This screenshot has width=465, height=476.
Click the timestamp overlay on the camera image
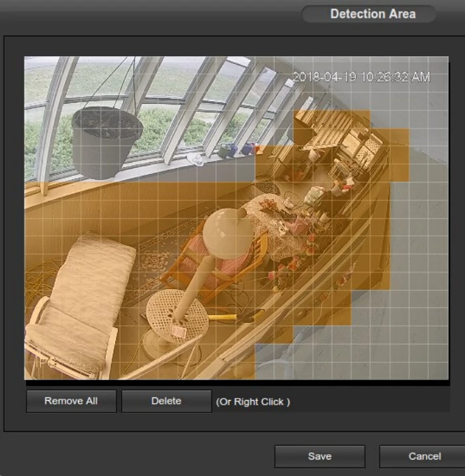(x=360, y=77)
